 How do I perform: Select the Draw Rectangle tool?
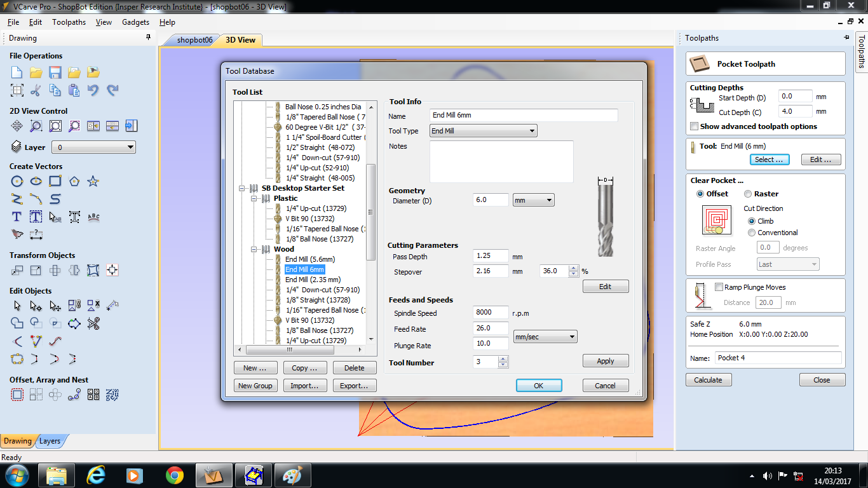(55, 182)
